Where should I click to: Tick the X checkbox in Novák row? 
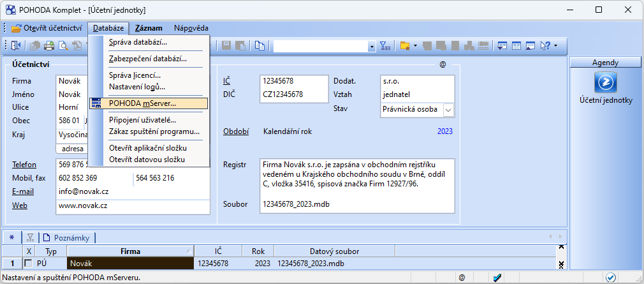pyautogui.click(x=28, y=263)
